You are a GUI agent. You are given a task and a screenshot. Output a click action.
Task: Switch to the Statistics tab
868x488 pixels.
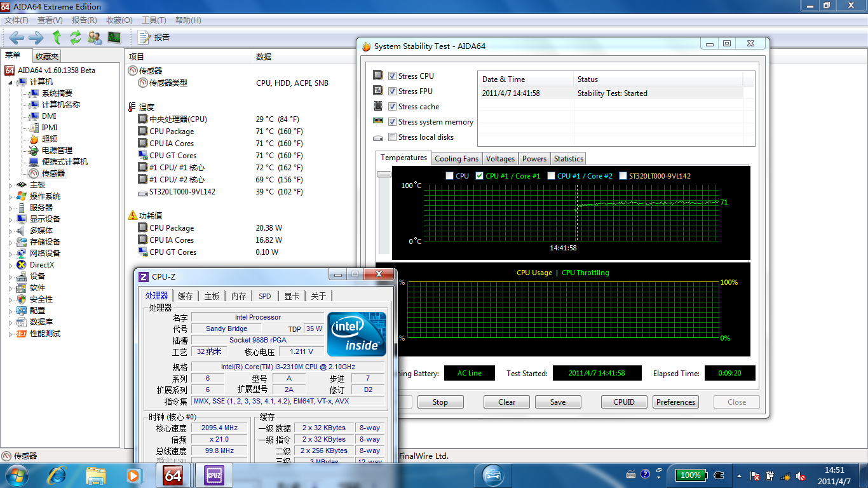tap(568, 159)
